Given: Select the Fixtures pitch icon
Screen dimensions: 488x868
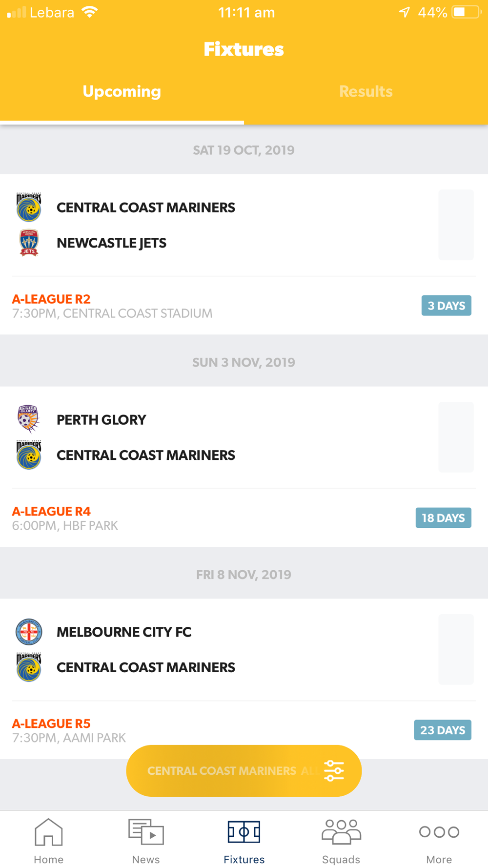Looking at the screenshot, I should [244, 832].
